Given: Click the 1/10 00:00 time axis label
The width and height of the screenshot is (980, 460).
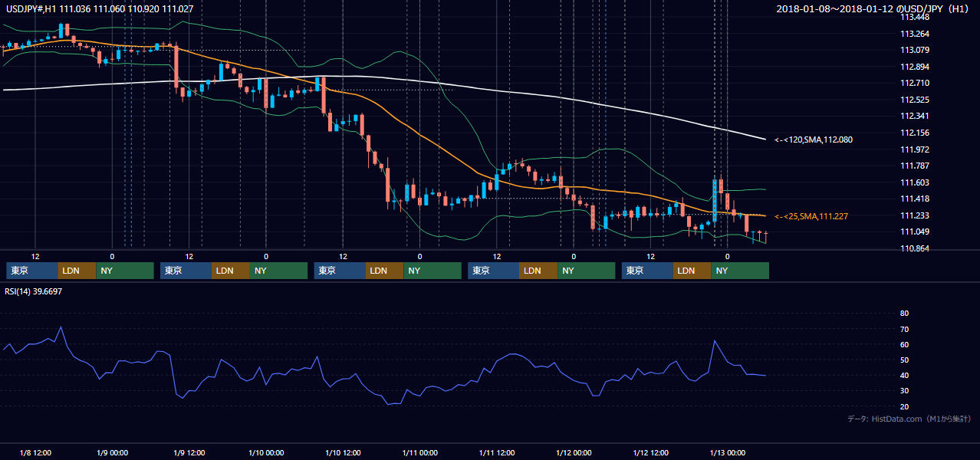Looking at the screenshot, I should tap(265, 453).
